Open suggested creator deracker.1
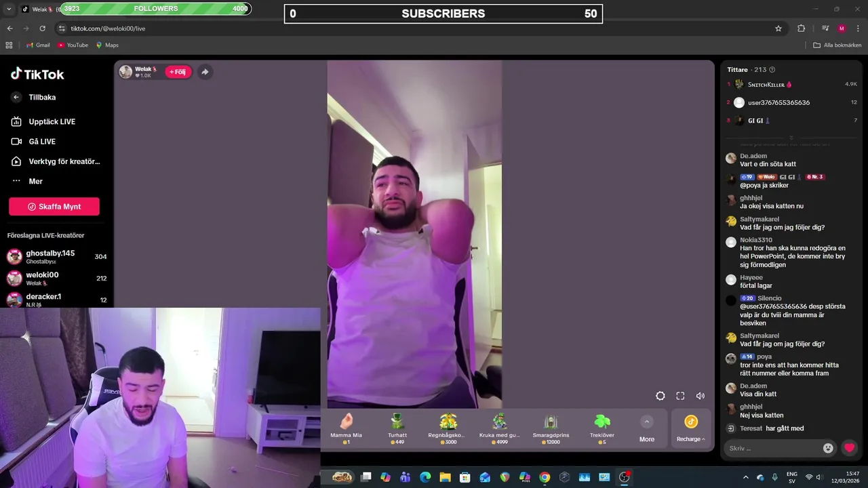The image size is (868, 488). coord(56,299)
